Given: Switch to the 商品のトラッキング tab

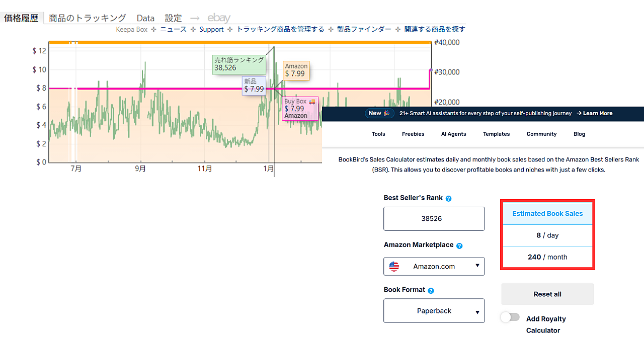Looking at the screenshot, I should coord(88,18).
